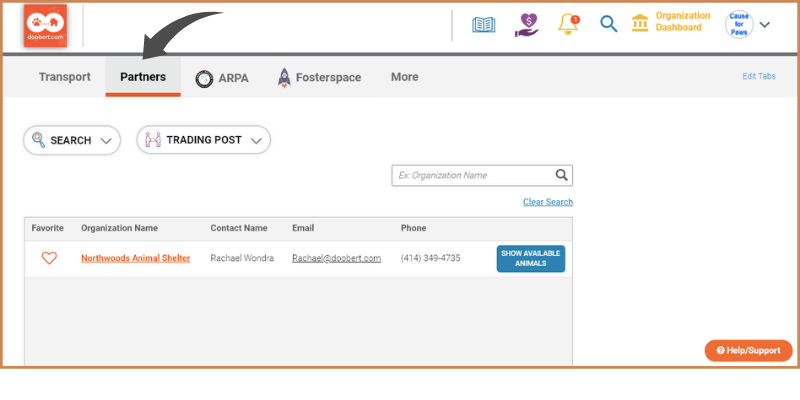The width and height of the screenshot is (800, 400).
Task: Expand the profile chevron menu
Action: (764, 24)
